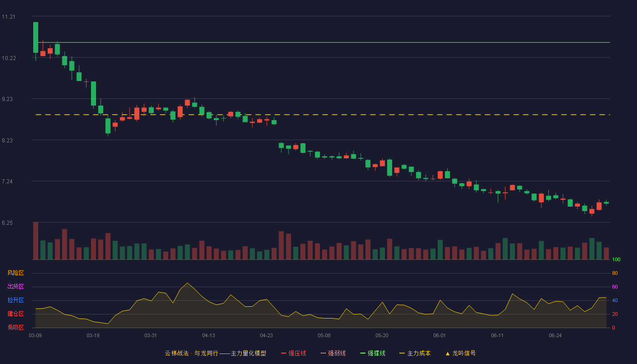
Task: Click the 9.23 price axis label
Action: (7, 99)
